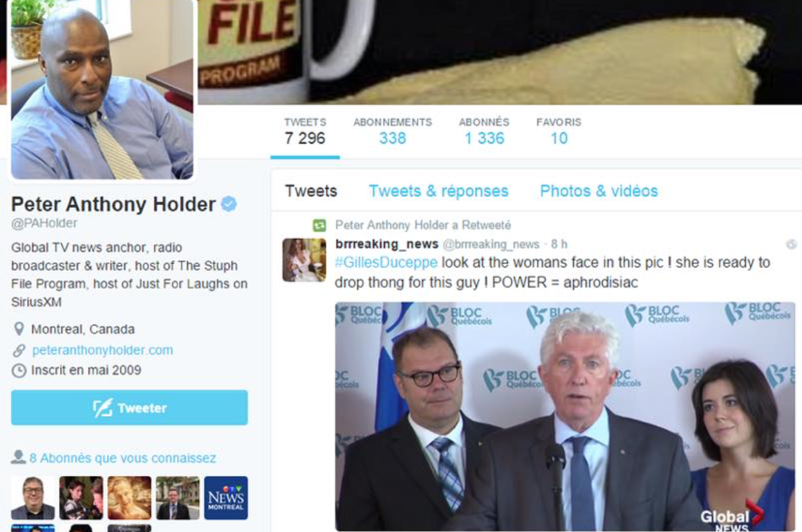Click the clock icon next to Inscrit en mai 2009
Viewport: 802px width, 532px height.
19,370
